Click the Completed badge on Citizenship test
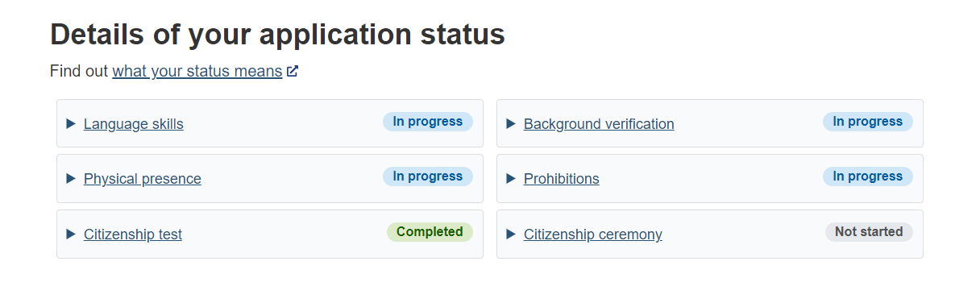 (430, 232)
